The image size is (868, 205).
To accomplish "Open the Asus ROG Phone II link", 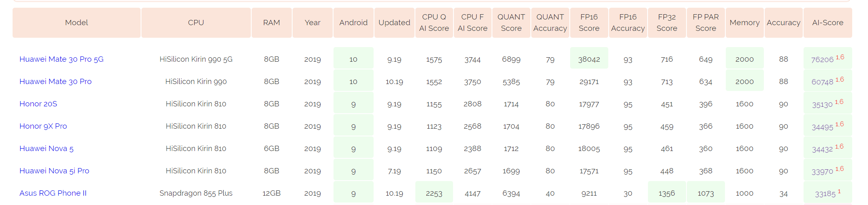I will click(x=53, y=193).
